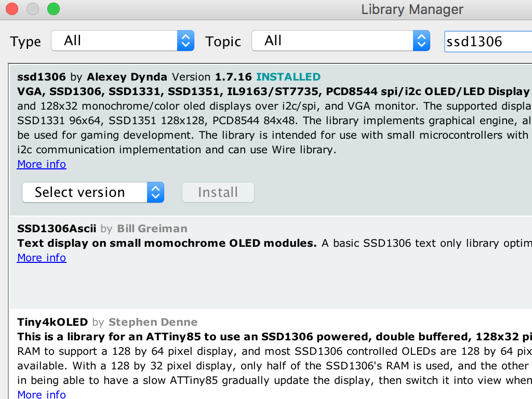Open More info link for SSD1306Ascii
The width and height of the screenshot is (532, 399).
(x=42, y=258)
